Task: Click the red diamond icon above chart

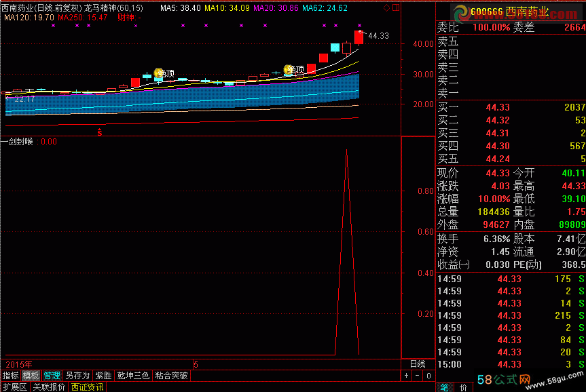Action: point(387,8)
